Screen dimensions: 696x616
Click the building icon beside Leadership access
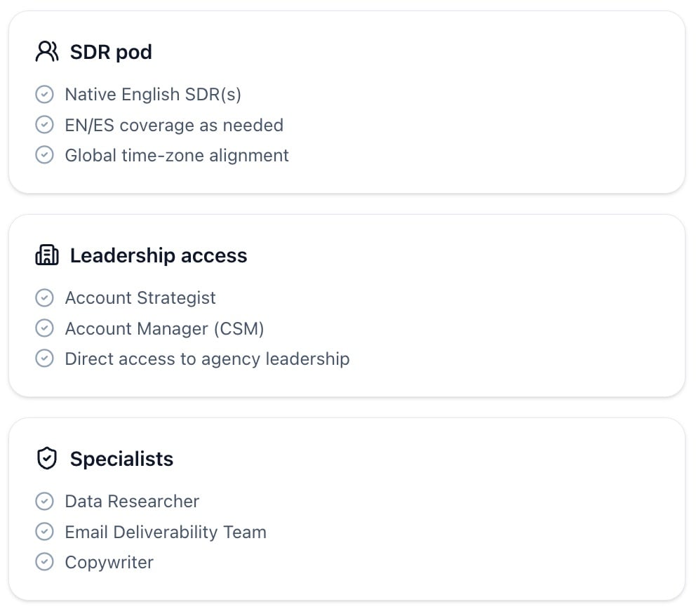tap(47, 255)
